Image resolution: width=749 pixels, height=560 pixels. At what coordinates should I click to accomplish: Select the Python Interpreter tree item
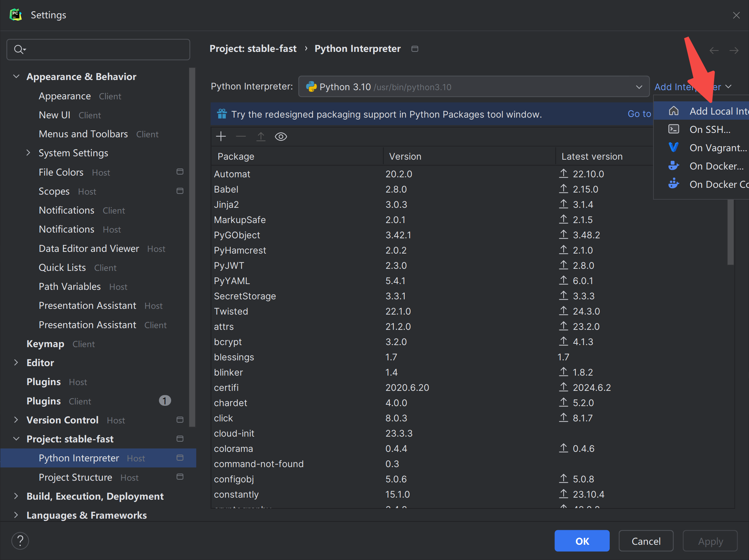pyautogui.click(x=78, y=458)
